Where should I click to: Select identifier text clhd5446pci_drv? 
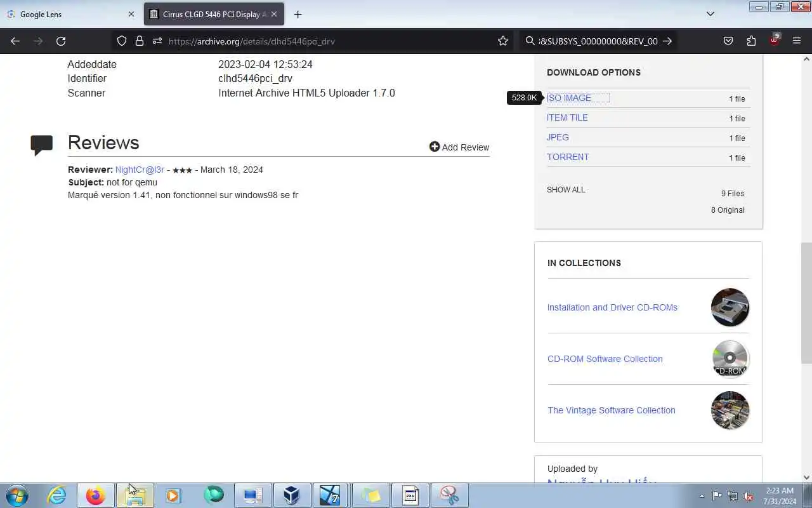[255, 79]
